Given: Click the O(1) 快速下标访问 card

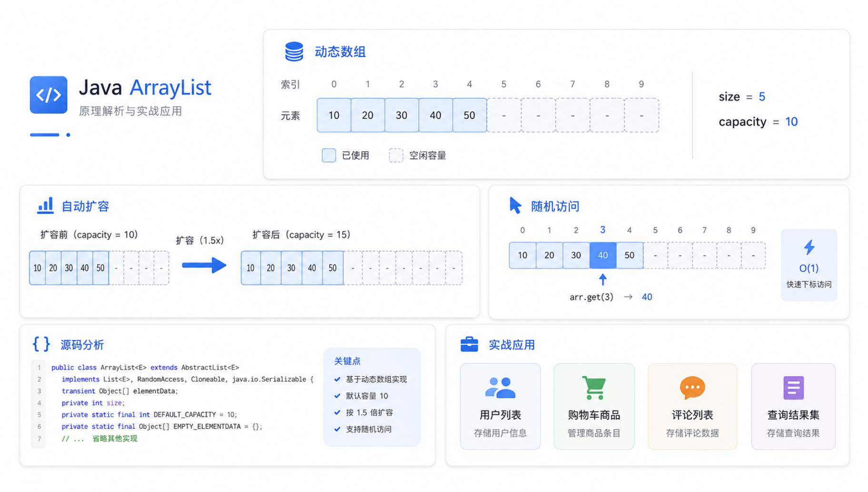Looking at the screenshot, I should [x=809, y=265].
